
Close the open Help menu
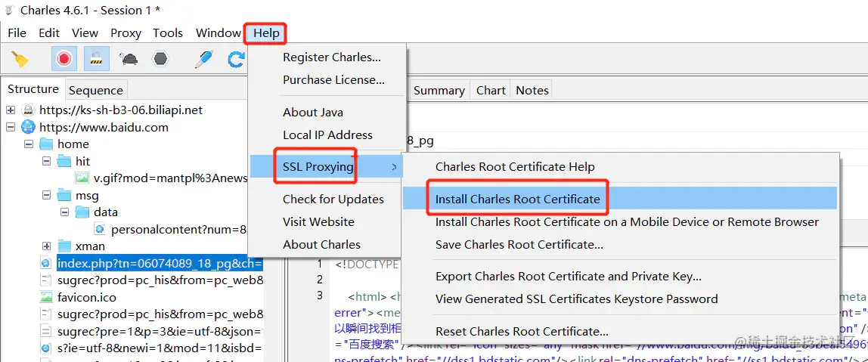tap(266, 33)
